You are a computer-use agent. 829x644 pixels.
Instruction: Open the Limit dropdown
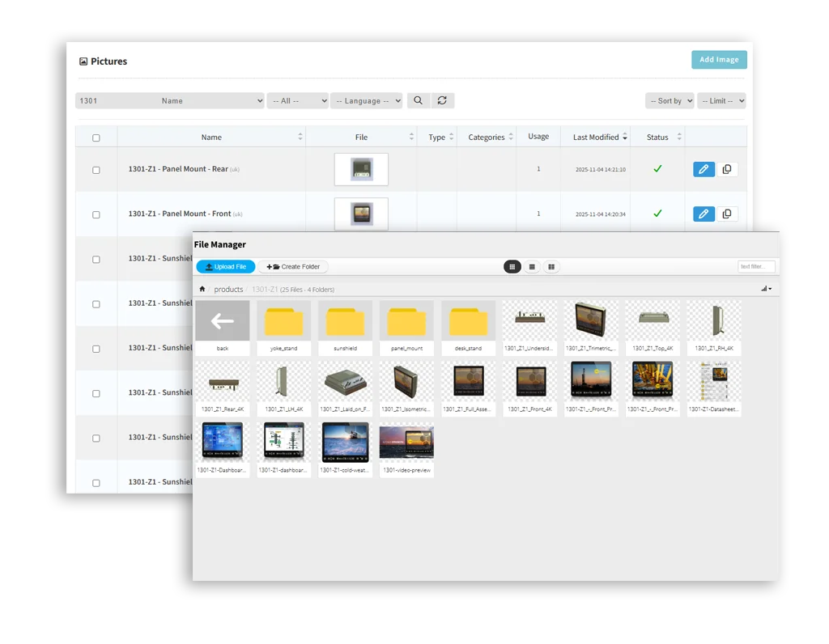click(720, 100)
